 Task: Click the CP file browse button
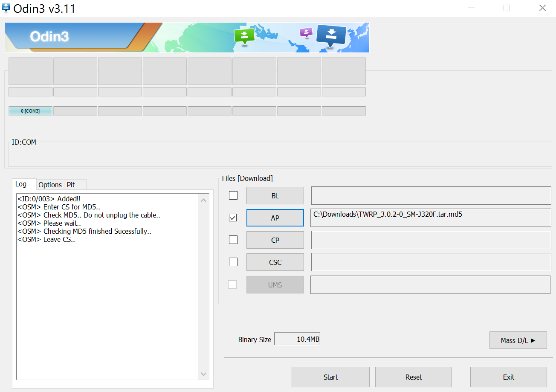[275, 240]
